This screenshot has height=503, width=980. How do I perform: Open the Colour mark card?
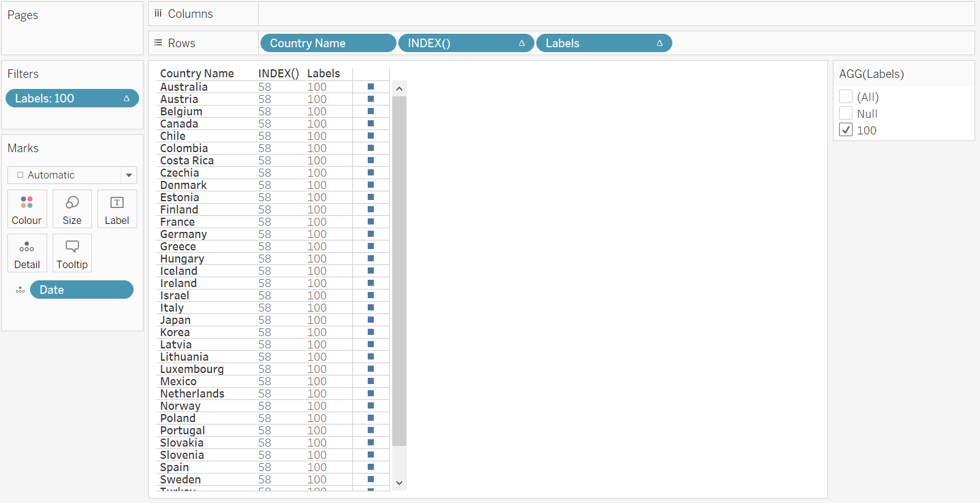click(27, 209)
